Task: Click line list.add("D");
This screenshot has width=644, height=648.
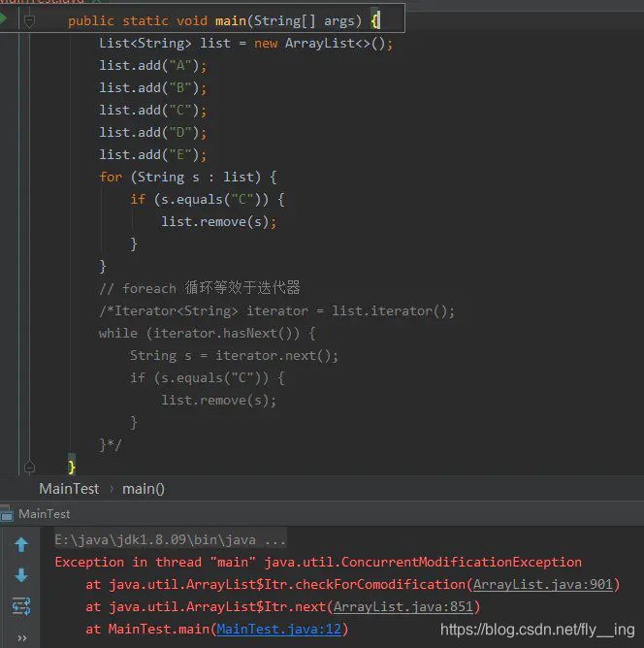Action: [152, 132]
